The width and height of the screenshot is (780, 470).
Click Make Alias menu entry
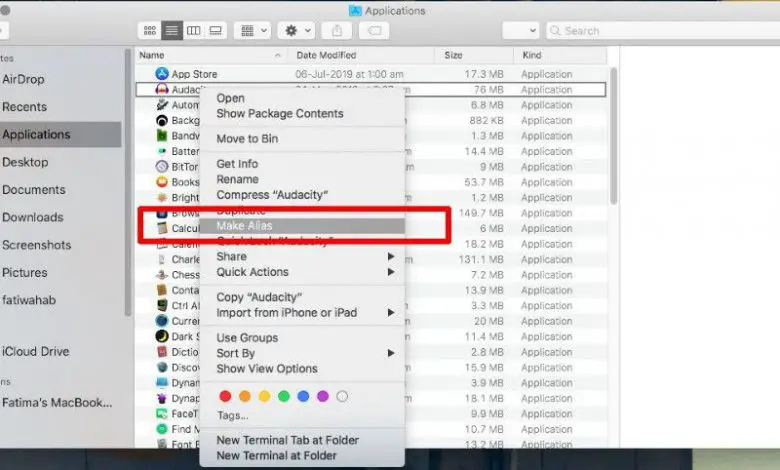(x=302, y=226)
